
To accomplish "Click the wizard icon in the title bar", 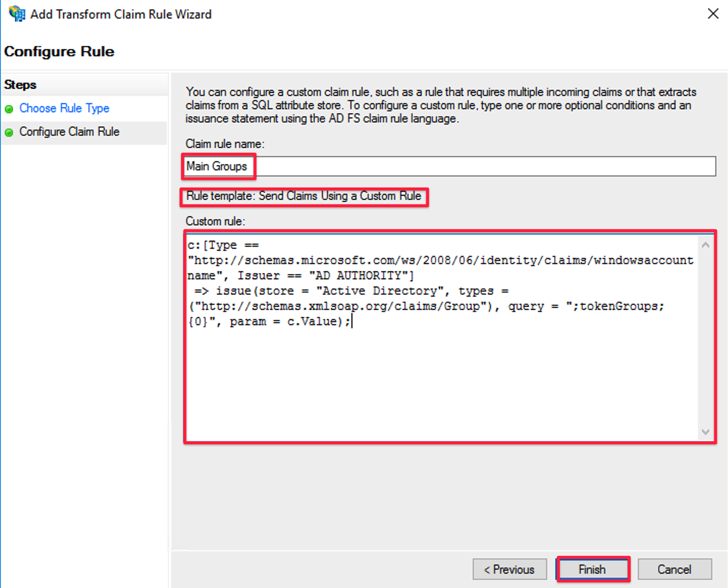I will tap(16, 14).
